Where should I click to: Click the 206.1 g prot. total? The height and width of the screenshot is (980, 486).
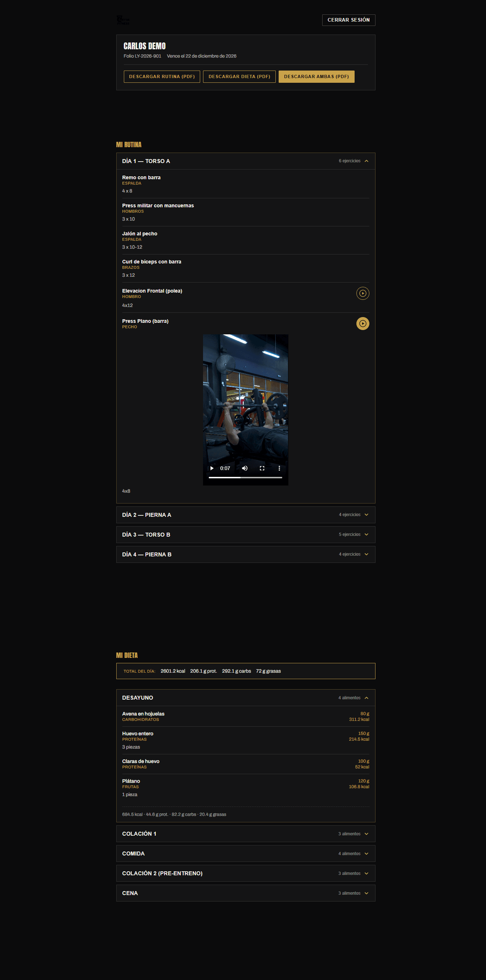point(204,671)
